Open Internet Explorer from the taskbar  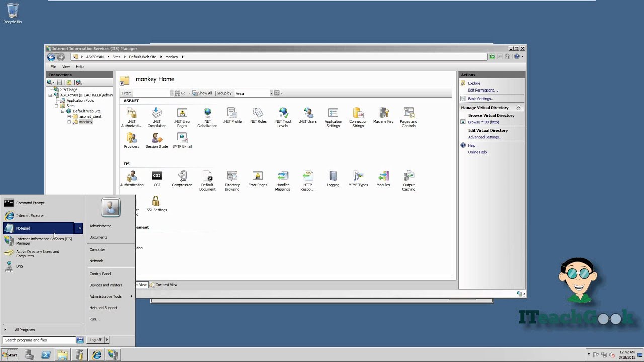click(96, 355)
